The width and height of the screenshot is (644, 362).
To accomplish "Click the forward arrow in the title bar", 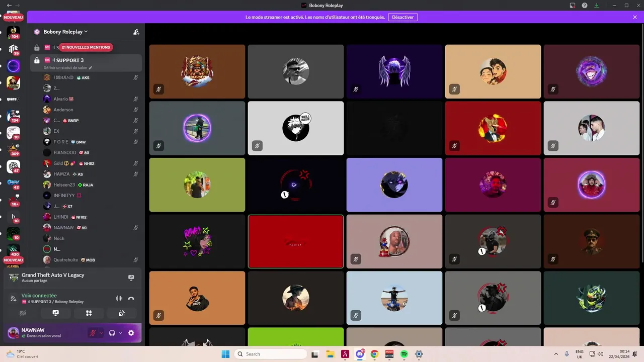I will coord(18,5).
